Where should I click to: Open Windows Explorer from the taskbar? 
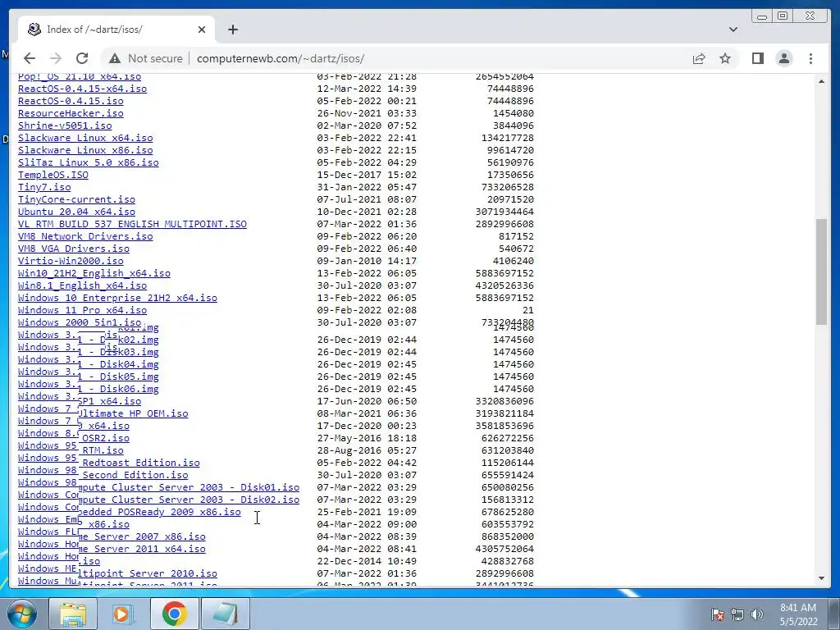point(73,614)
